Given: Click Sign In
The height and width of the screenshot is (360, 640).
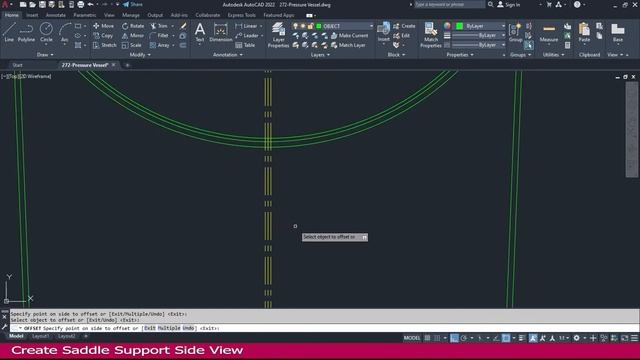Looking at the screenshot, I should [509, 4].
